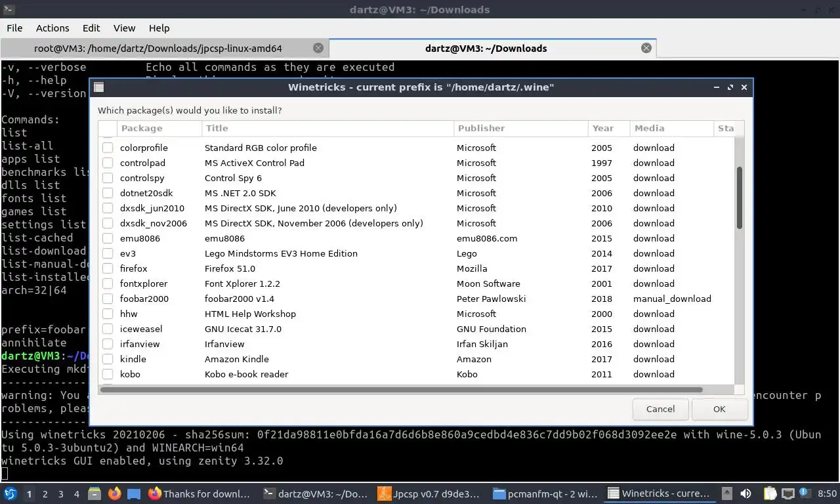Select the emu8086 checkbox

108,238
